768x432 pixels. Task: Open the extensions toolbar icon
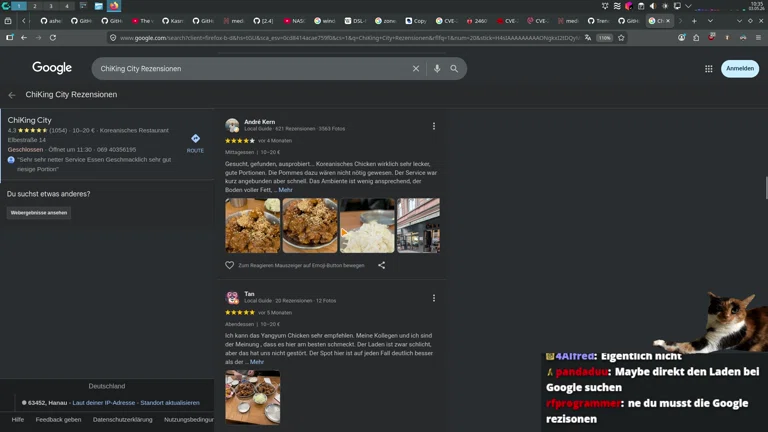pyautogui.click(x=696, y=38)
